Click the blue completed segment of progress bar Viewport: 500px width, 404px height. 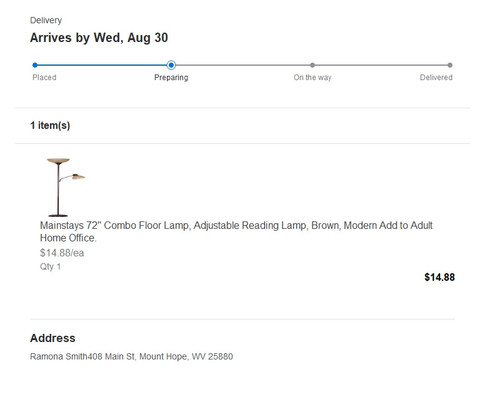(102, 65)
